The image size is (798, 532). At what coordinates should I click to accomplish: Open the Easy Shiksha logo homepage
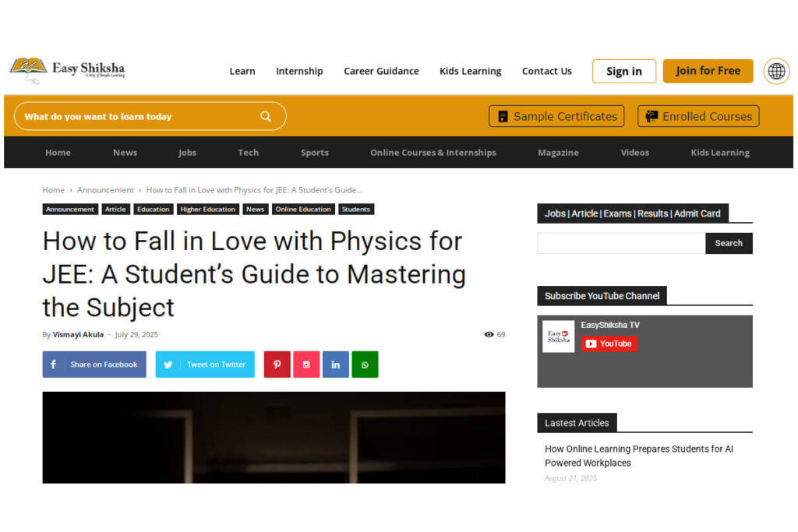tap(67, 70)
